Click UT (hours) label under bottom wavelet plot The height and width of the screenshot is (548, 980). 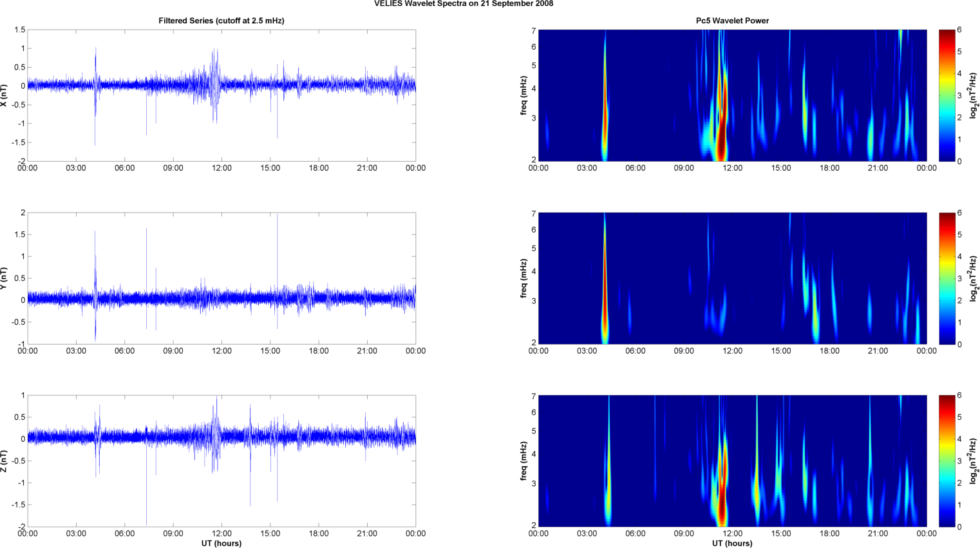(732, 543)
